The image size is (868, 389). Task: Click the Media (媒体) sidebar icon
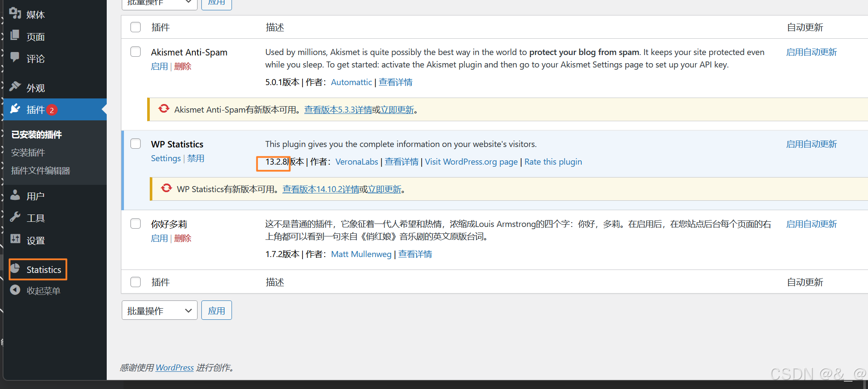click(x=15, y=13)
